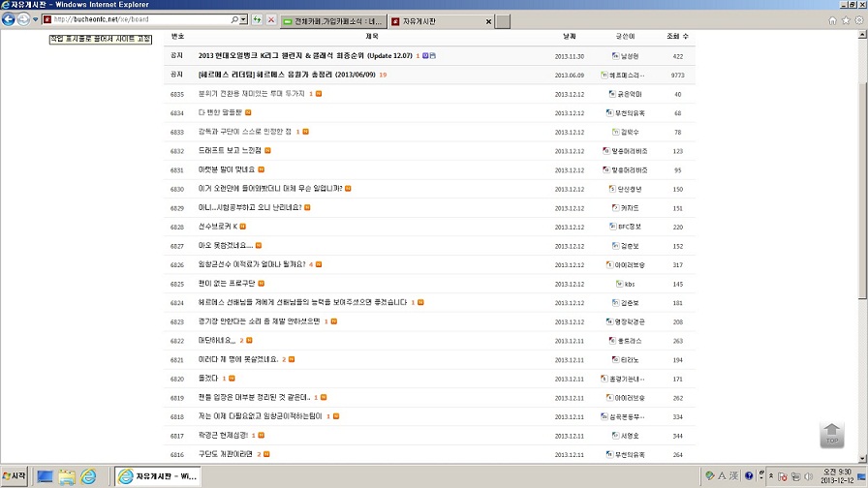Click the Show Desktop taskbar icon
Viewport: 868px width, 488px height.
(45, 476)
